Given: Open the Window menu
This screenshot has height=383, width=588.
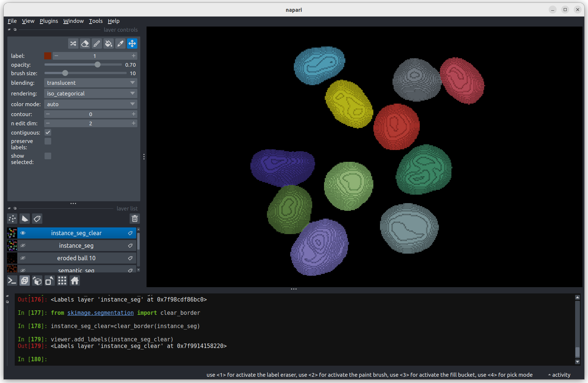Looking at the screenshot, I should tap(74, 21).
